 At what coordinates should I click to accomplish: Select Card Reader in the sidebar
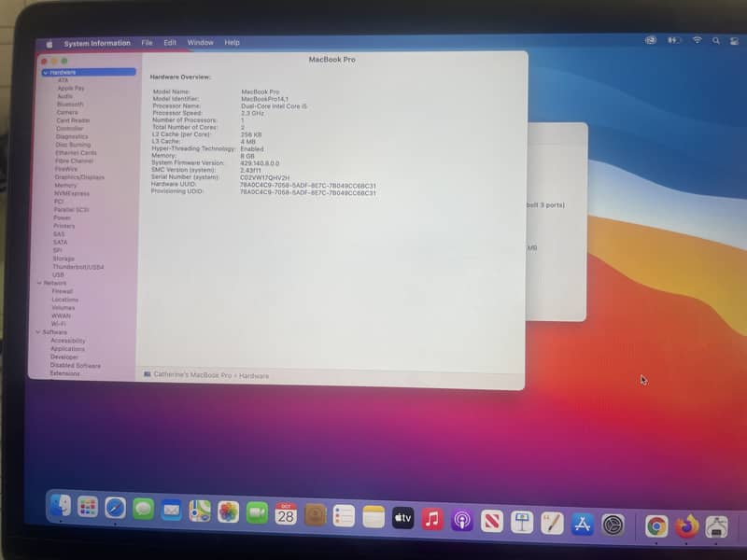click(x=73, y=120)
